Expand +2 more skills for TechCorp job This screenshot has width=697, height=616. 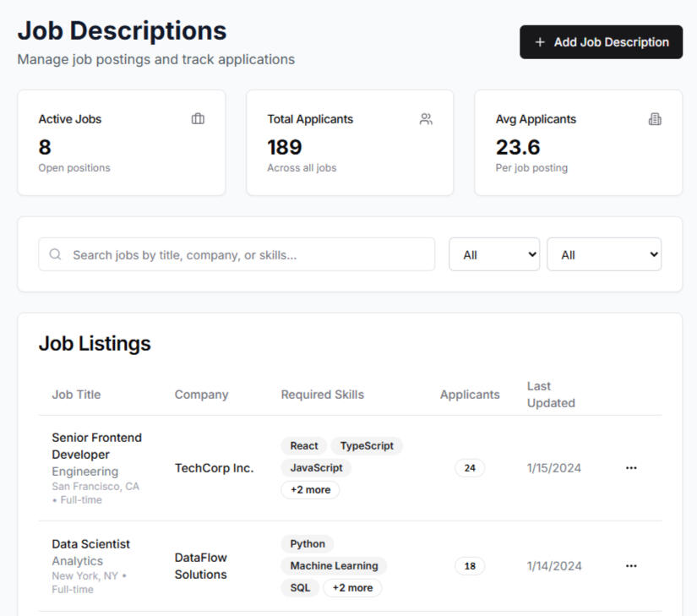point(310,490)
